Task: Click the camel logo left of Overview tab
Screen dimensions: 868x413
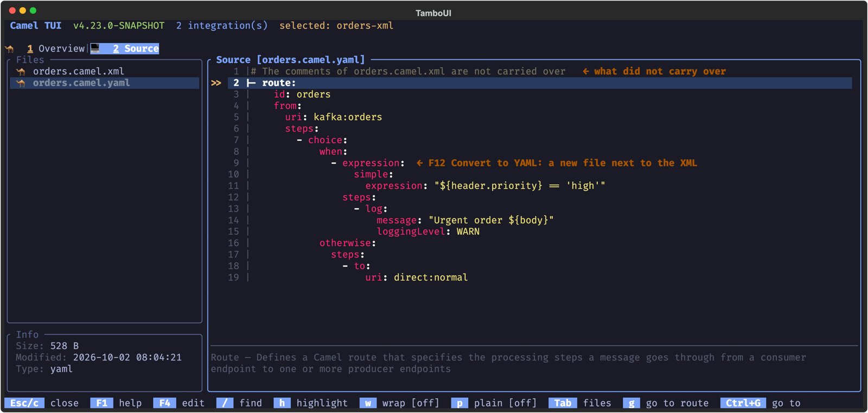Action: [x=10, y=49]
